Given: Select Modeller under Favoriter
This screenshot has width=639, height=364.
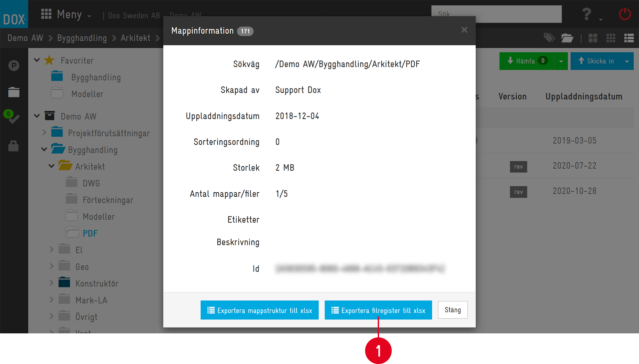Looking at the screenshot, I should click(87, 94).
